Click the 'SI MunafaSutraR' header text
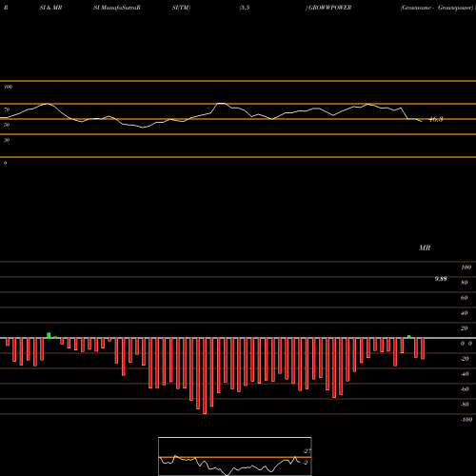476x476 pixels. (x=117, y=8)
